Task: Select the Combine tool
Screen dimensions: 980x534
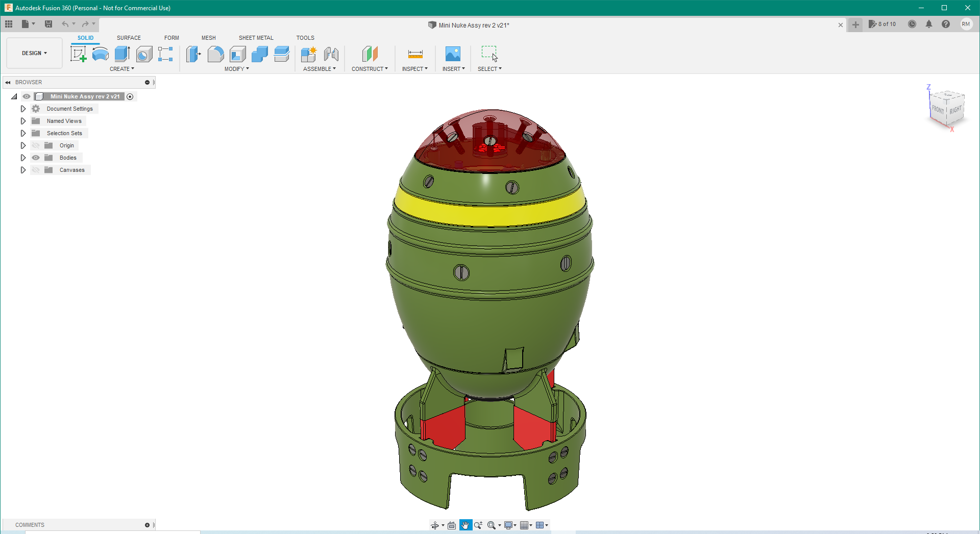Action: click(x=260, y=54)
